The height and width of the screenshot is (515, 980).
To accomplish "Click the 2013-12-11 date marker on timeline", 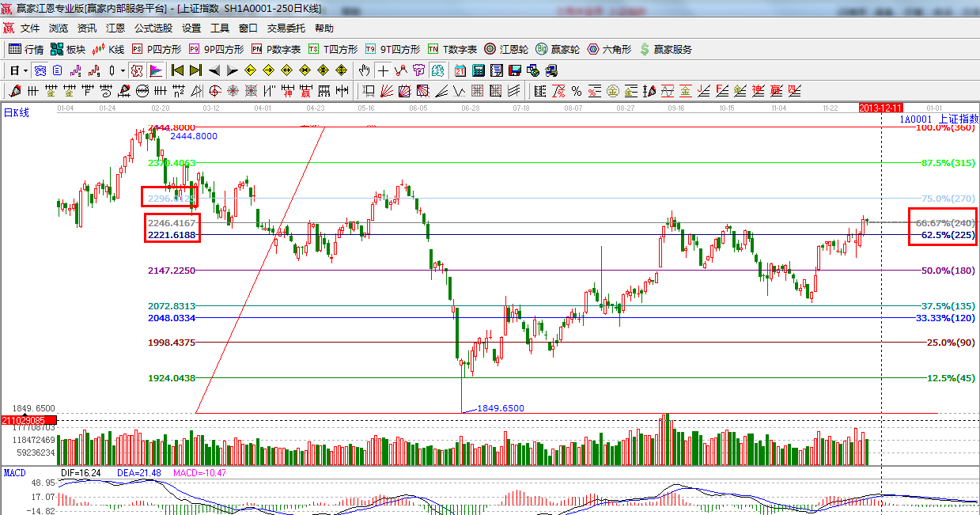I will click(x=880, y=107).
